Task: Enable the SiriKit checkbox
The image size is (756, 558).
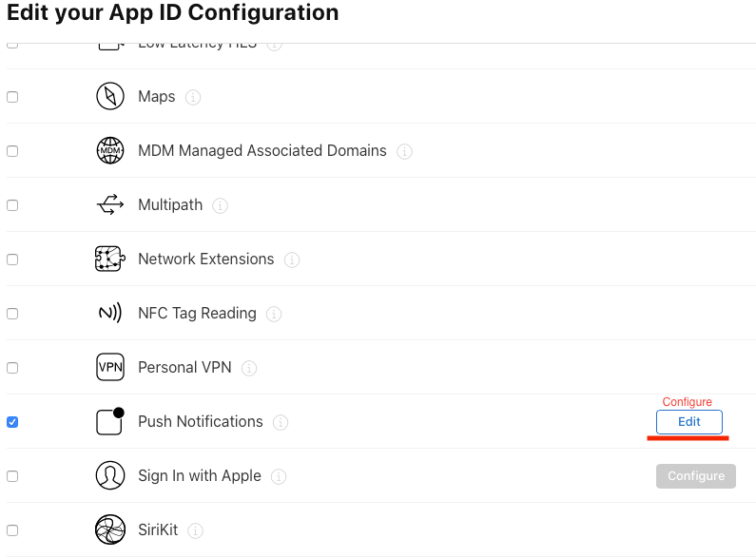Action: point(12,530)
